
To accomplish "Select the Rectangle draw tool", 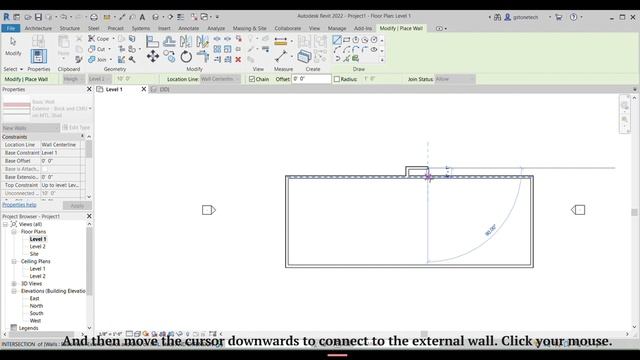I will point(347,40).
